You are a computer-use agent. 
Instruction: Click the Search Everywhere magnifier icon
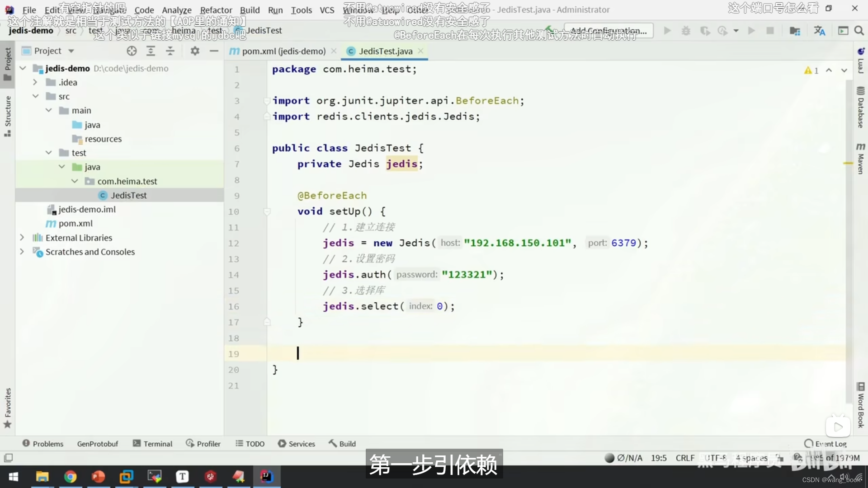[859, 31]
